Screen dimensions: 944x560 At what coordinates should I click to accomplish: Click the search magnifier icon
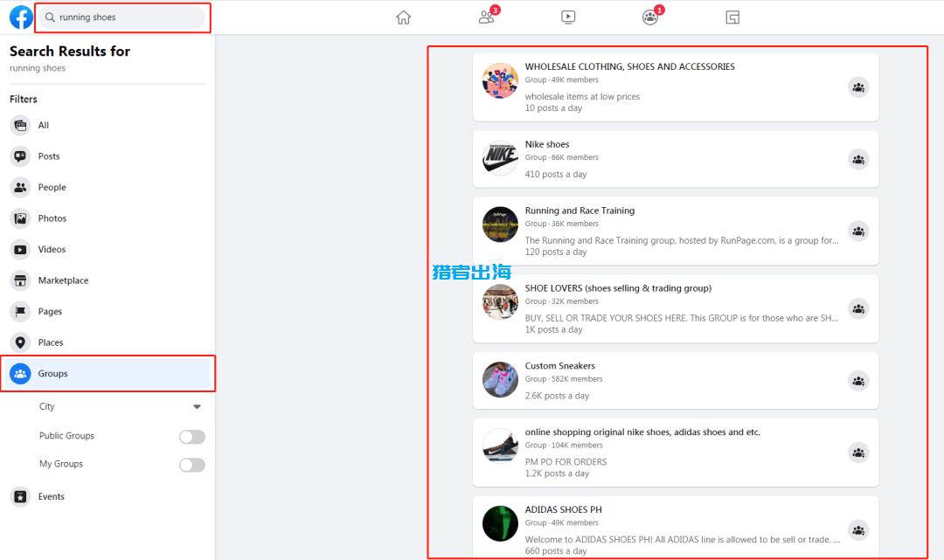tap(50, 17)
